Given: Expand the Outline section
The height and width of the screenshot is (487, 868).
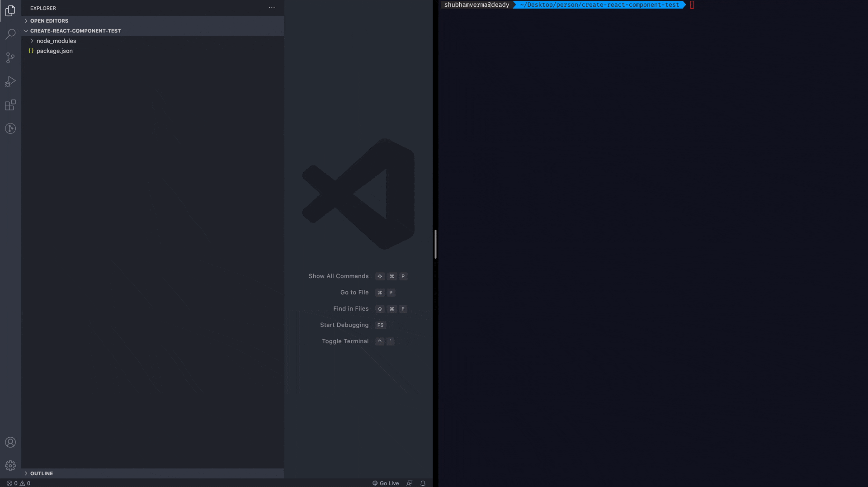Looking at the screenshot, I should pyautogui.click(x=152, y=473).
